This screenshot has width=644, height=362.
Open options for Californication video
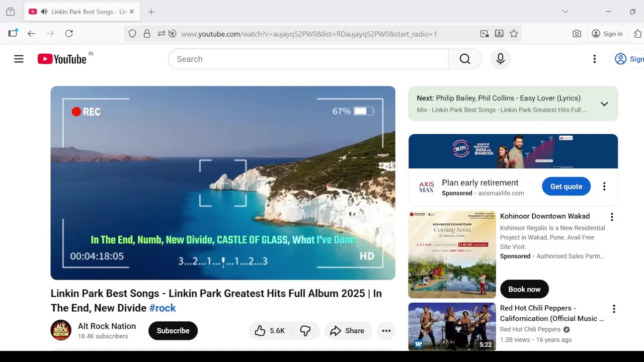614,309
